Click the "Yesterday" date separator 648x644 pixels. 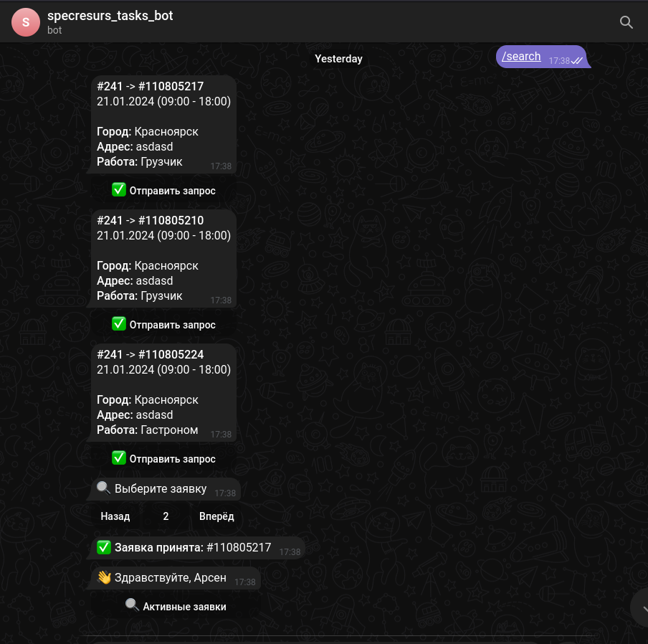pos(338,59)
